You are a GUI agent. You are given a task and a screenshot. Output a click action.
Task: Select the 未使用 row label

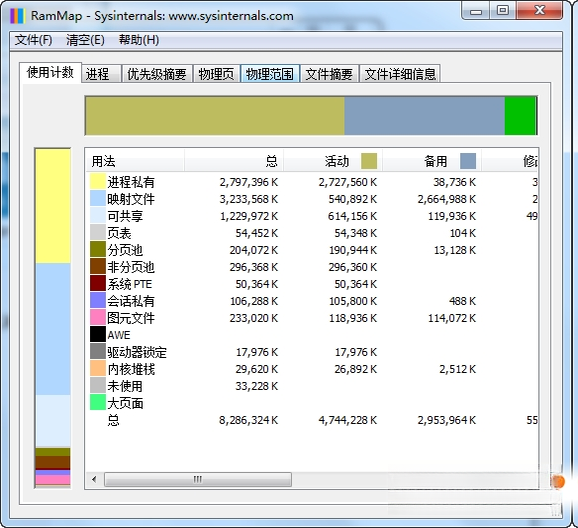[x=125, y=386]
